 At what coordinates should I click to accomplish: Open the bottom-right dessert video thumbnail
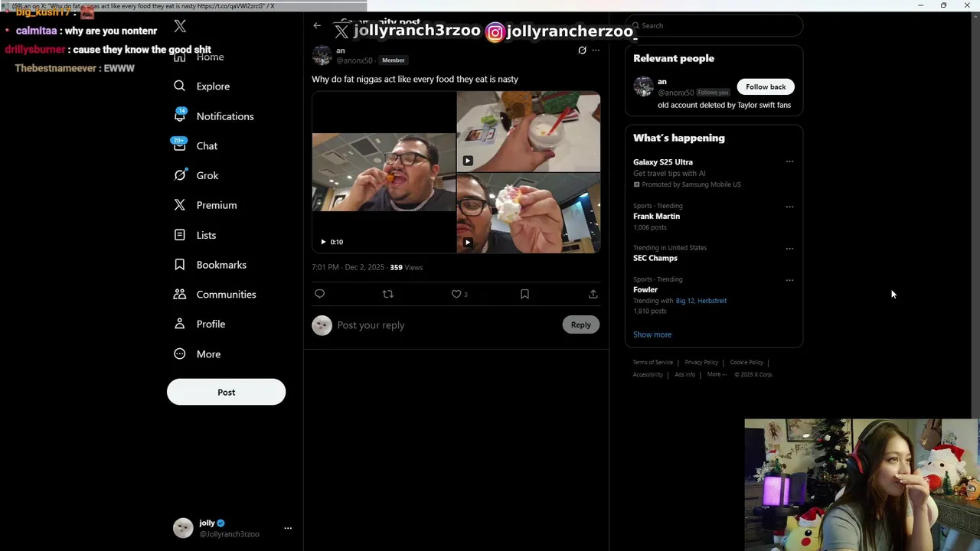pyautogui.click(x=528, y=213)
